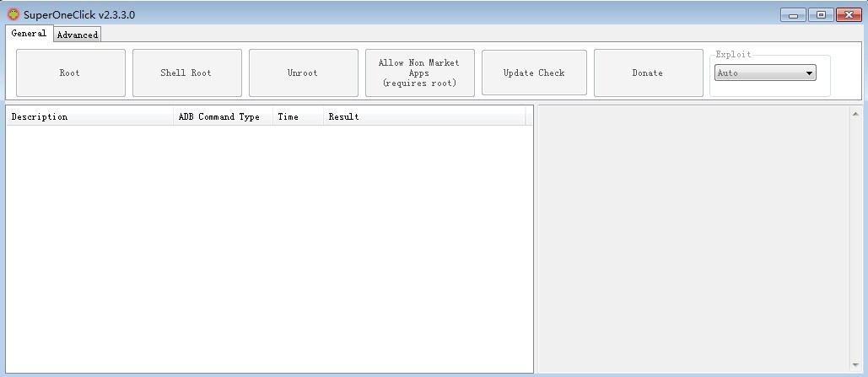868x377 pixels.
Task: Allow Non Market Apps
Action: click(419, 73)
